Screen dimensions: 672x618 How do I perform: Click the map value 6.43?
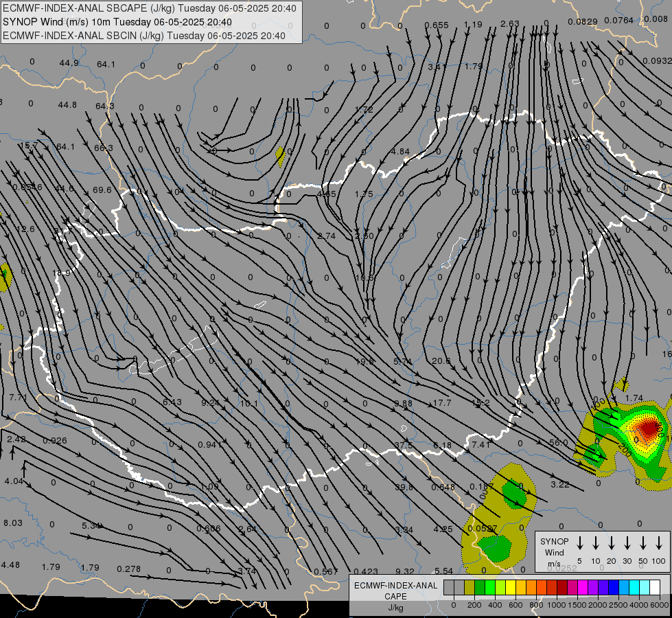tap(172, 402)
